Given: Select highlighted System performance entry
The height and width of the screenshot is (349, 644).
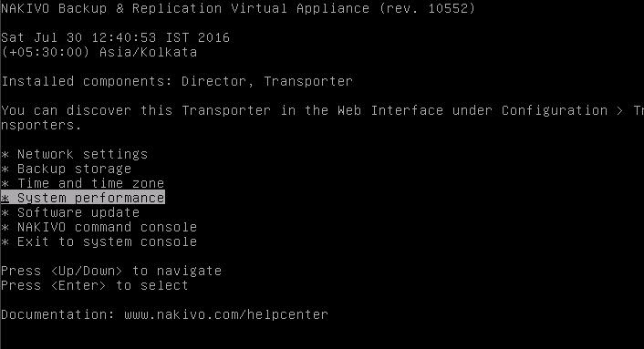Looking at the screenshot, I should (83, 198).
